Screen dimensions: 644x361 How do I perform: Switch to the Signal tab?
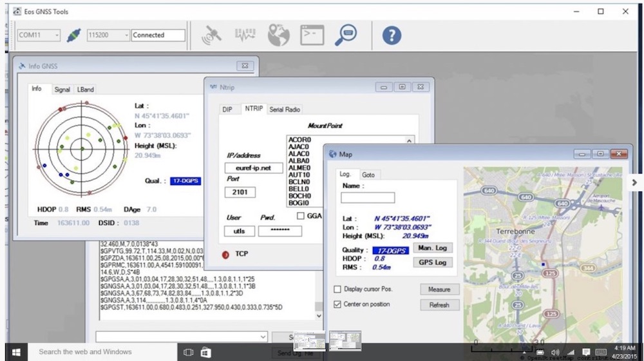click(62, 90)
